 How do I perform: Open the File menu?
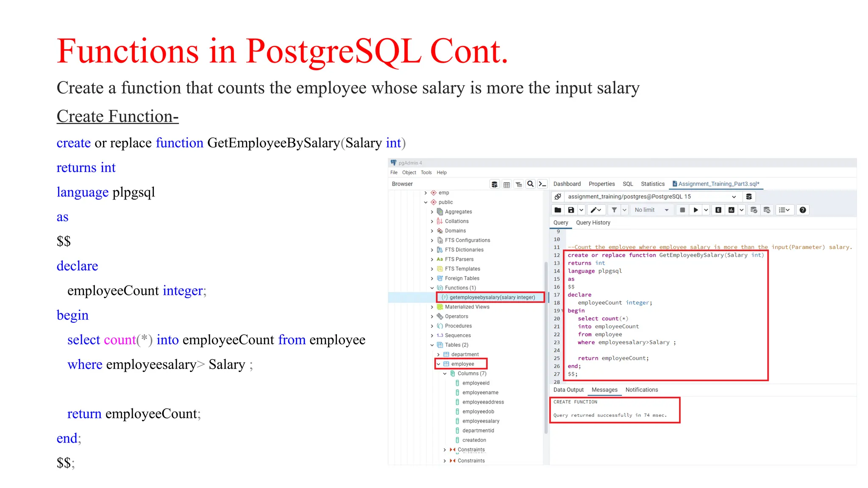coord(394,172)
